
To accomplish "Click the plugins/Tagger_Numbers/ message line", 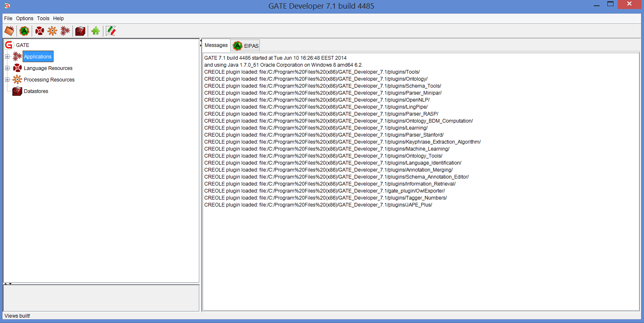I will pos(326,198).
